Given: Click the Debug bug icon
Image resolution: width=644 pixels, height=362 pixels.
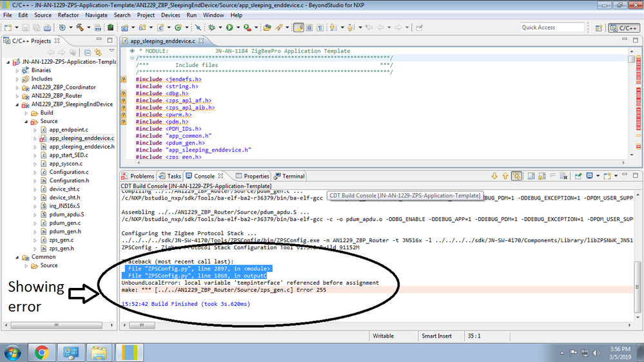Looking at the screenshot, I should point(212,28).
